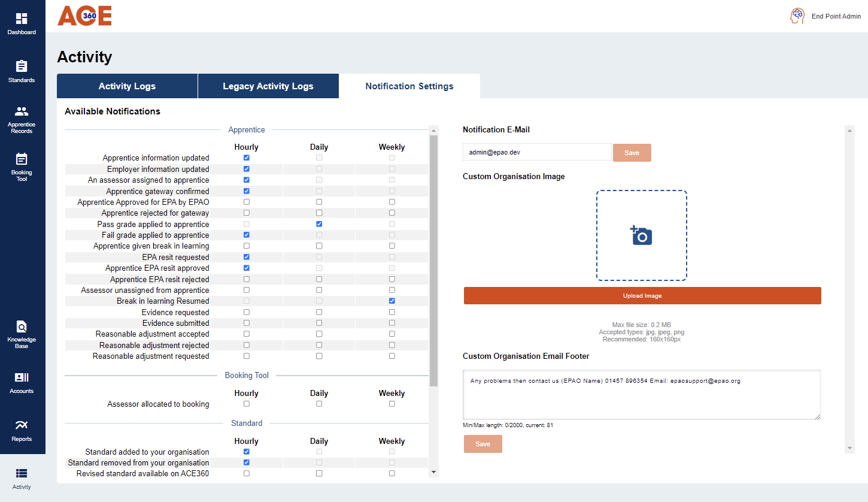Open the Reports section
Image resolution: width=868 pixels, height=502 pixels.
[22, 430]
